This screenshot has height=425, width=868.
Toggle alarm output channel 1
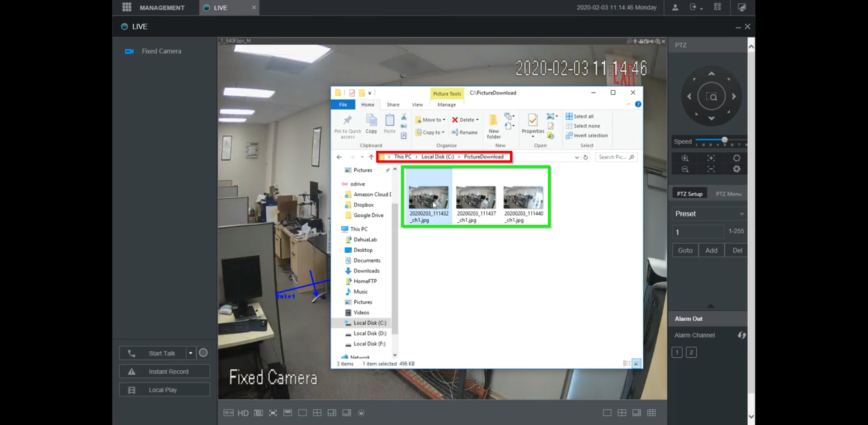click(677, 352)
